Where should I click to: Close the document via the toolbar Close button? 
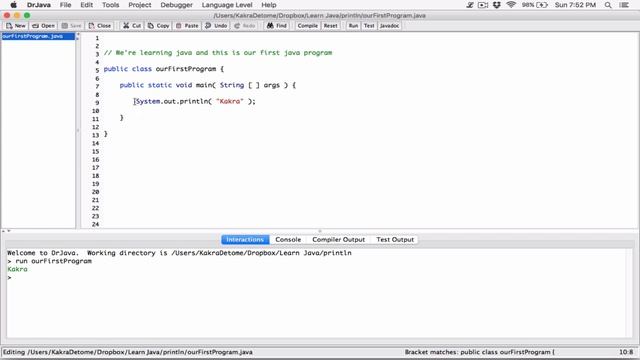[x=100, y=26]
